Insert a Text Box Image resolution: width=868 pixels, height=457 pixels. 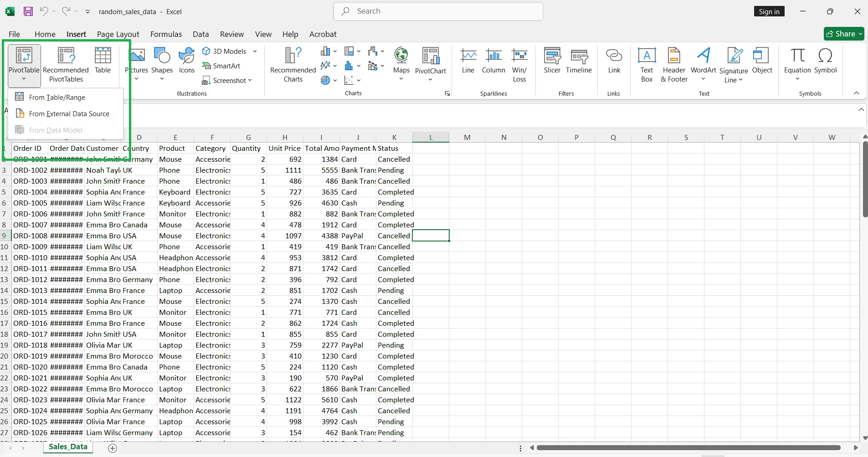647,64
